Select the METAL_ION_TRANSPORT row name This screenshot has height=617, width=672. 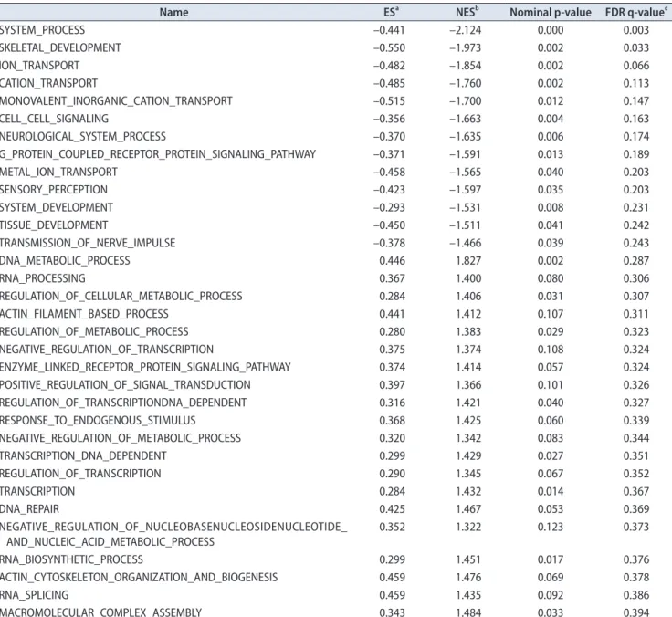click(x=58, y=172)
